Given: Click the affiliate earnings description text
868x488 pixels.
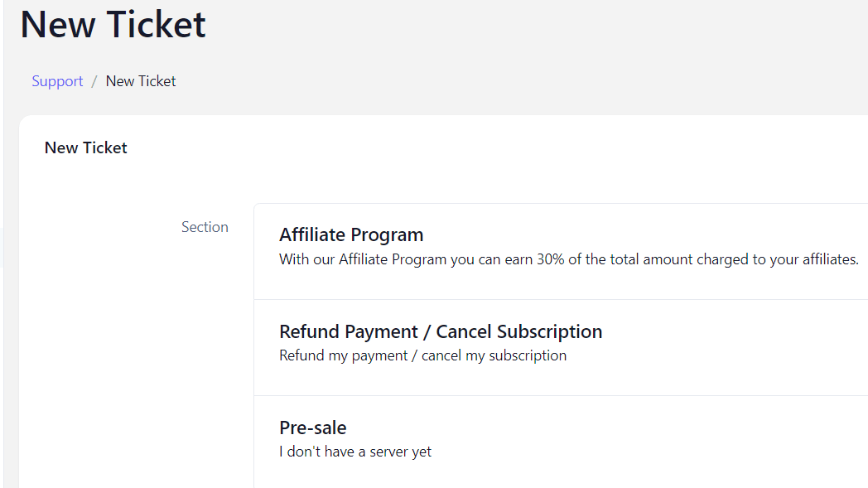Looking at the screenshot, I should [568, 258].
